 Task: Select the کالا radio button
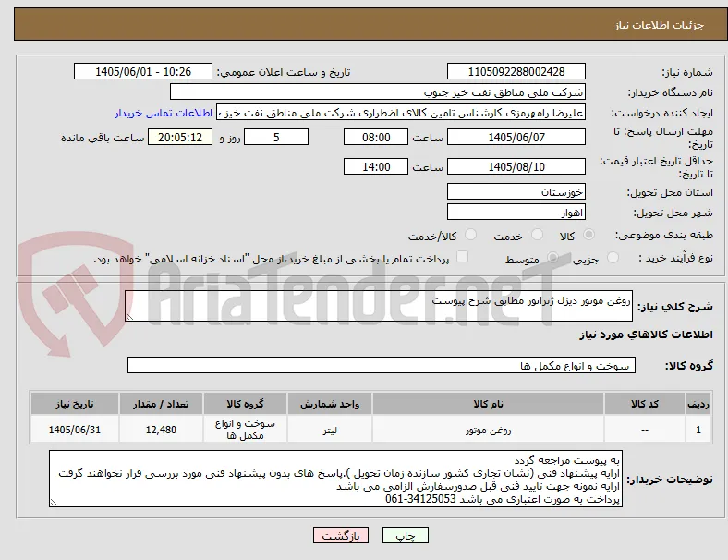coord(588,235)
